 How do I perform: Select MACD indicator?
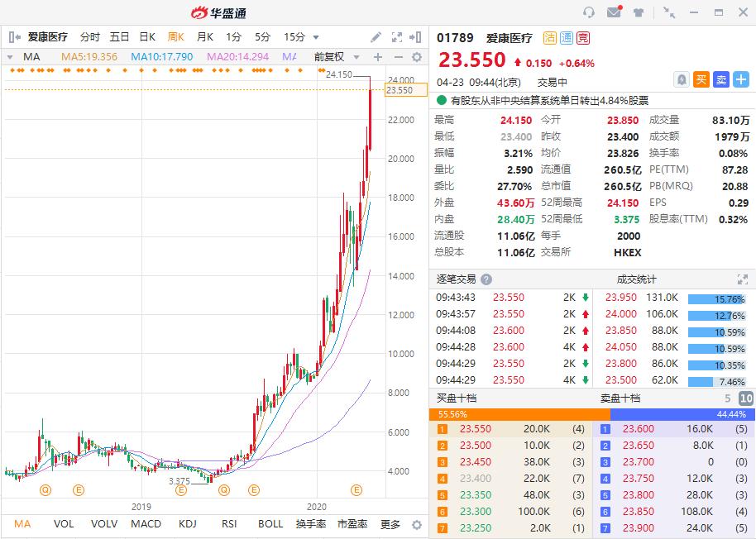click(146, 524)
